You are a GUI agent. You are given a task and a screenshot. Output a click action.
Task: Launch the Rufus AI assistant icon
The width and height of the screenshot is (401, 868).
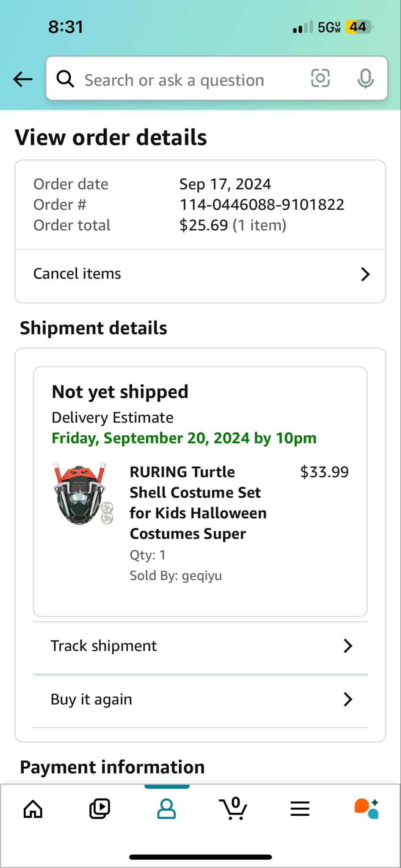(366, 809)
